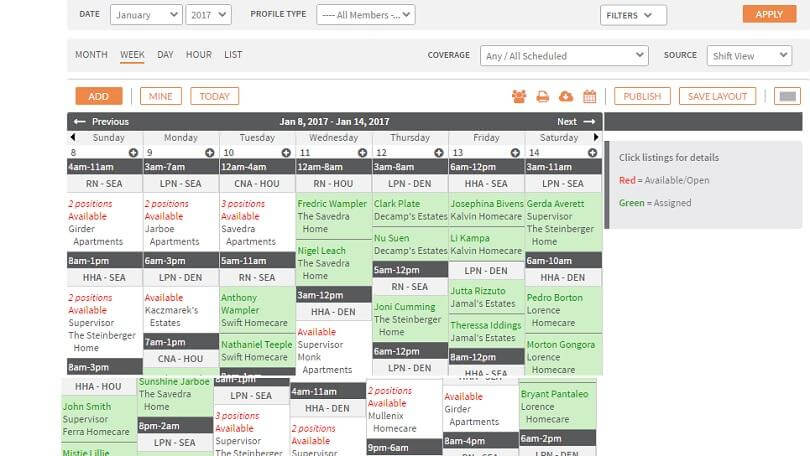Add shift on Sunday 8 plus icon
The height and width of the screenshot is (456, 810).
click(x=133, y=153)
